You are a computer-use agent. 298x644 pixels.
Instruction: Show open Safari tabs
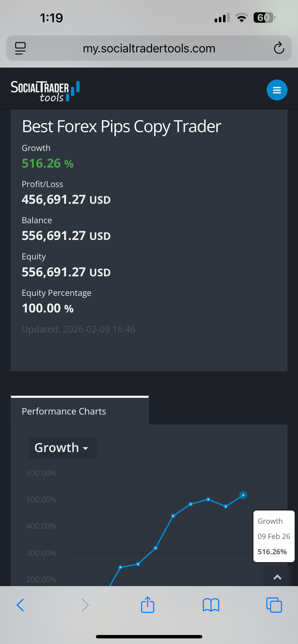click(274, 605)
